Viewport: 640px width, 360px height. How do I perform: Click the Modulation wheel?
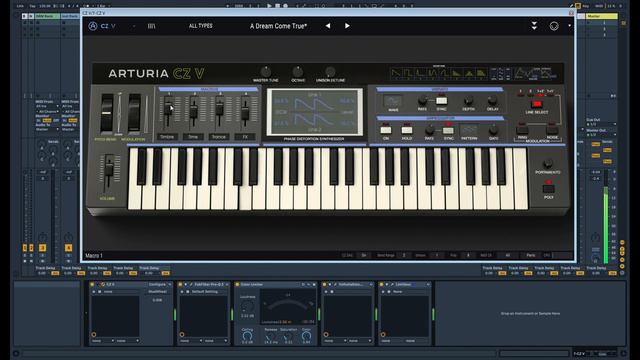tap(134, 113)
